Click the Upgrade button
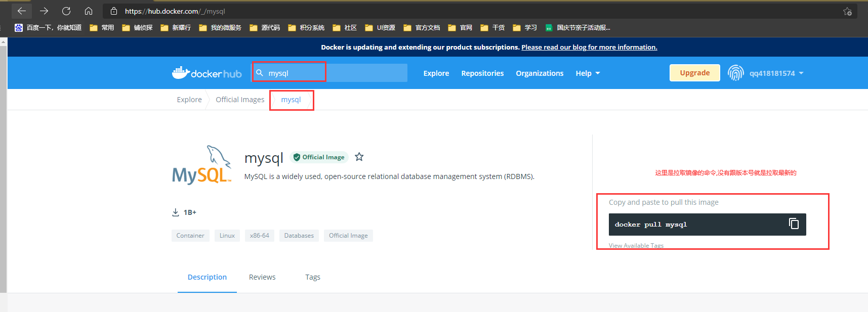 click(695, 73)
